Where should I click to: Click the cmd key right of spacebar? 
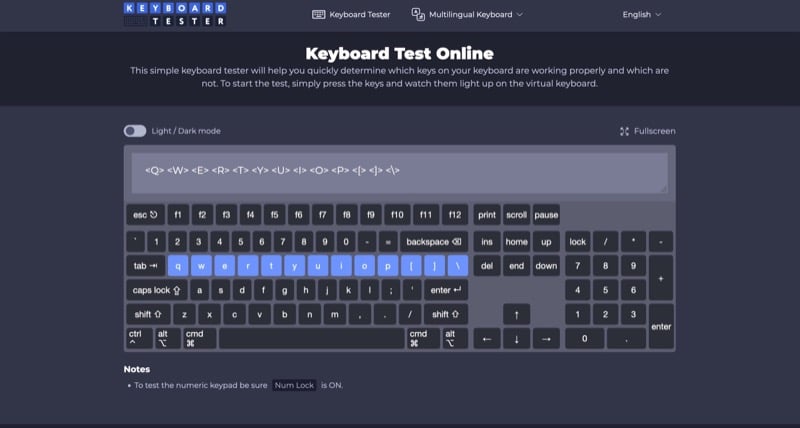(423, 338)
